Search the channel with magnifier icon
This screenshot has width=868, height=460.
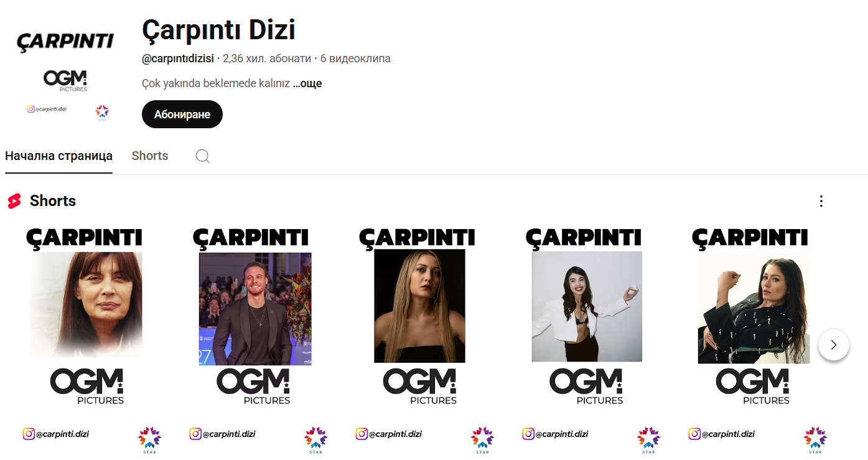click(x=203, y=156)
